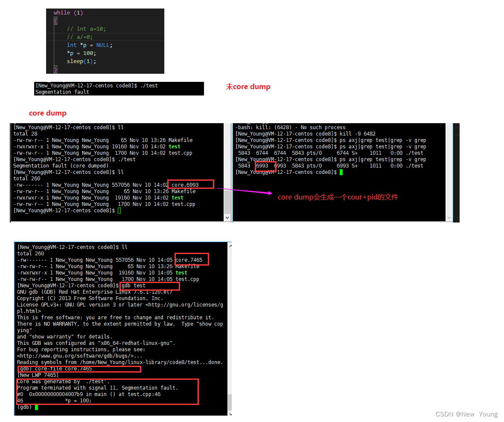Open the gnu.org/licenses GPL link
504x422 pixels.
[x=184, y=305]
